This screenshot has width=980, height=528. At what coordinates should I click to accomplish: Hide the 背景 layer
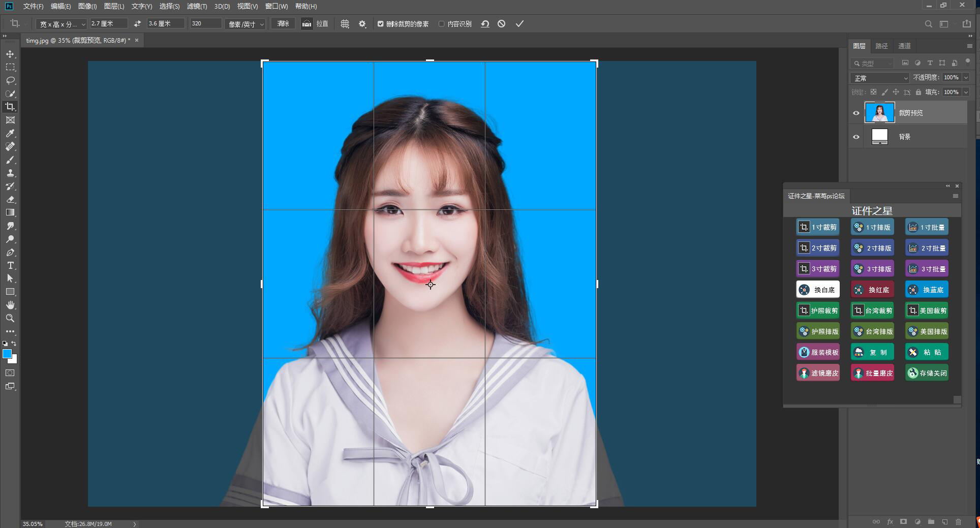(856, 136)
